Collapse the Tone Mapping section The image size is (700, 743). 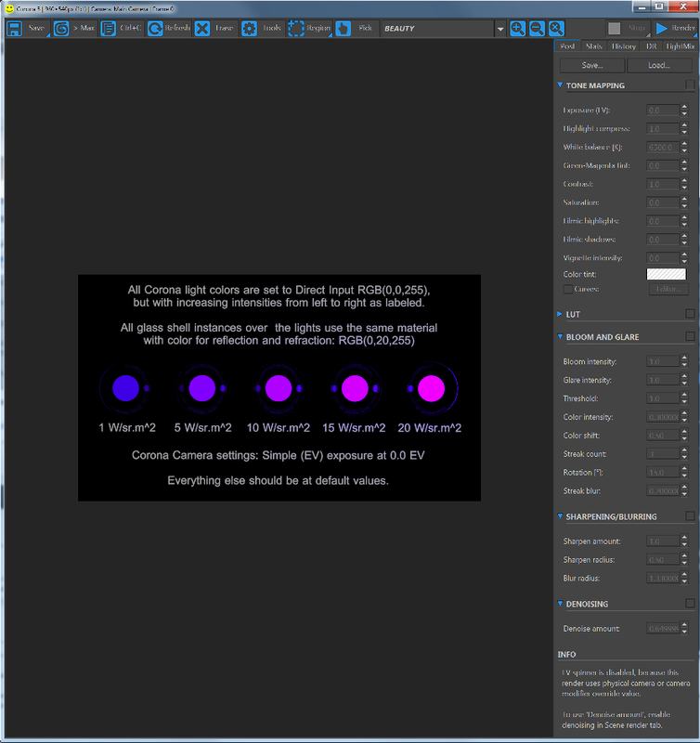coord(560,85)
